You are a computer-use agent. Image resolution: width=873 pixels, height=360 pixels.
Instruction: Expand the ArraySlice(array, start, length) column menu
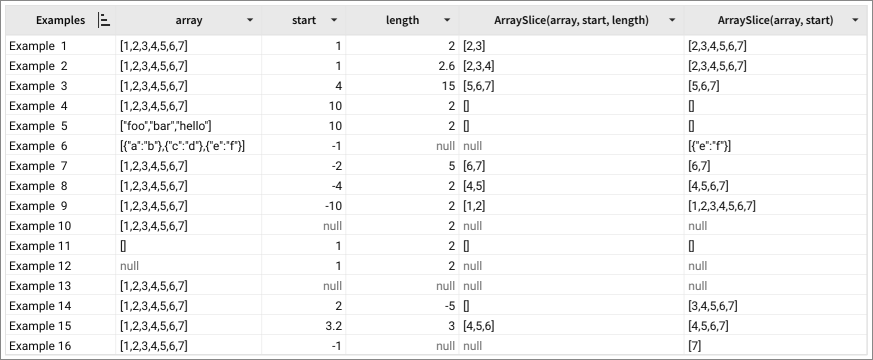pos(672,21)
